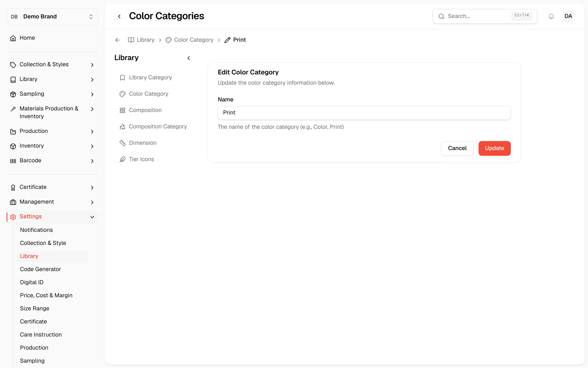Go to Color Category breadcrumb link
The width and height of the screenshot is (588, 368).
189,40
